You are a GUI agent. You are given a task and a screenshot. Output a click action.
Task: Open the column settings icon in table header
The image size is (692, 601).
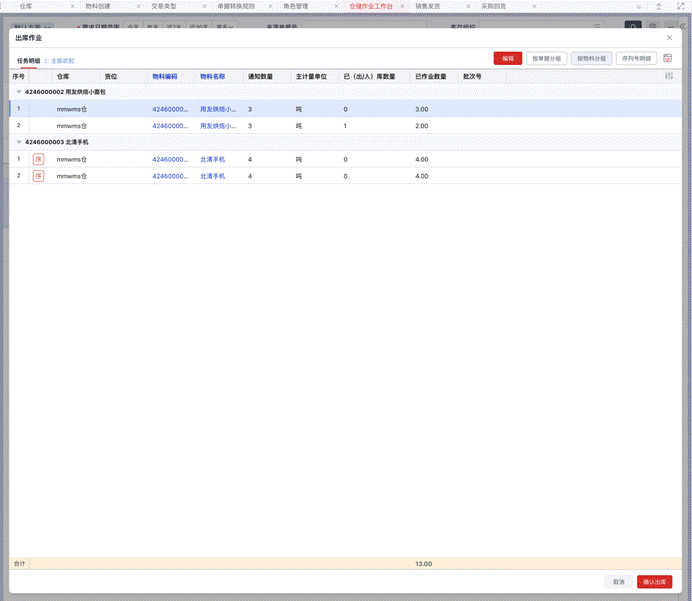[669, 76]
